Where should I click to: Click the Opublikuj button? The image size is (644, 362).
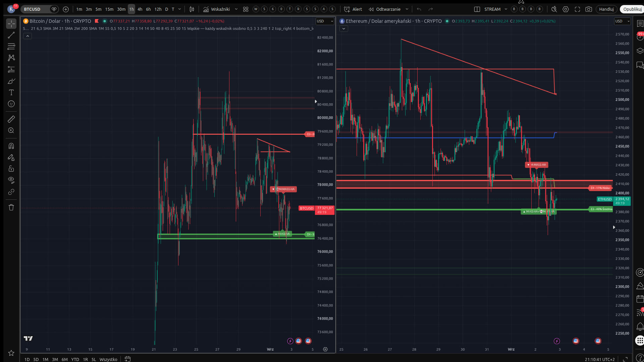coord(632,9)
